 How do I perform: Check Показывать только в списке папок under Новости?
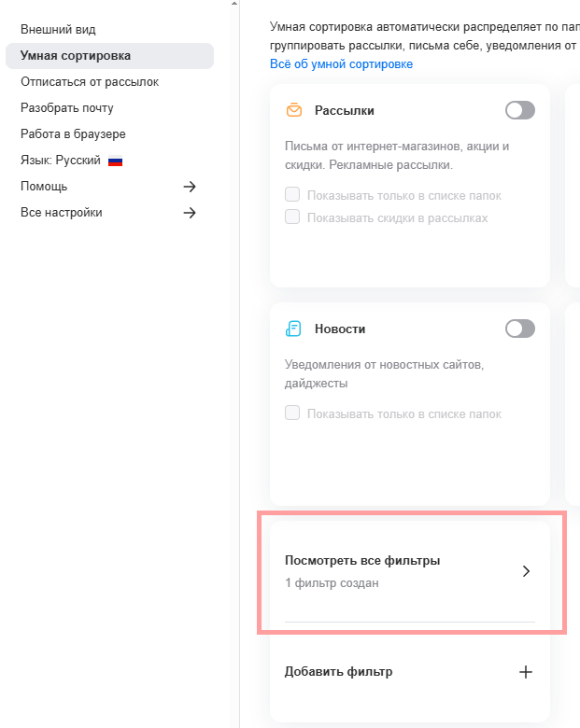[292, 413]
